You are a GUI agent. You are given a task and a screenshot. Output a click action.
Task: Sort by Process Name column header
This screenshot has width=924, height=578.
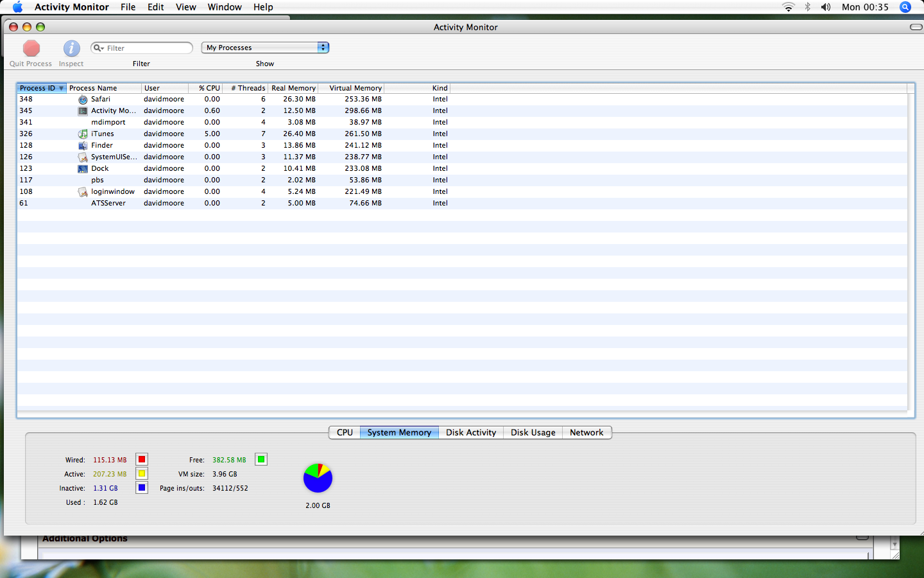[103, 88]
